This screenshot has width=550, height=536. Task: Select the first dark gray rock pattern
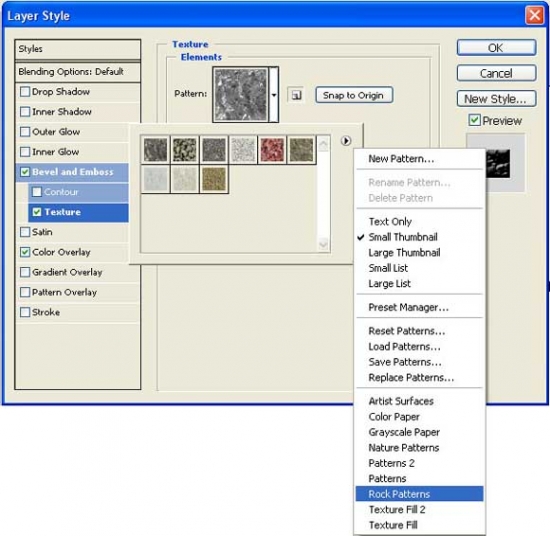tap(155, 150)
